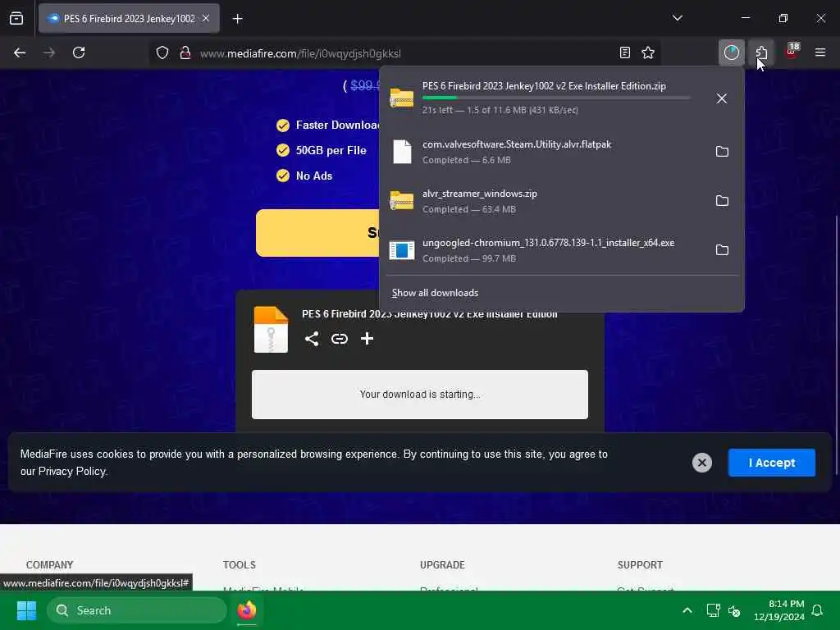Open uBlock extension with 18 badge
840x630 pixels.
792,52
